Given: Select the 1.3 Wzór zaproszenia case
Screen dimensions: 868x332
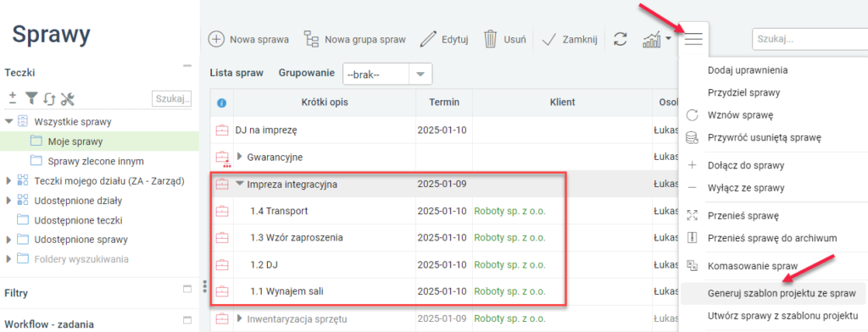Looking at the screenshot, I should [x=296, y=238].
